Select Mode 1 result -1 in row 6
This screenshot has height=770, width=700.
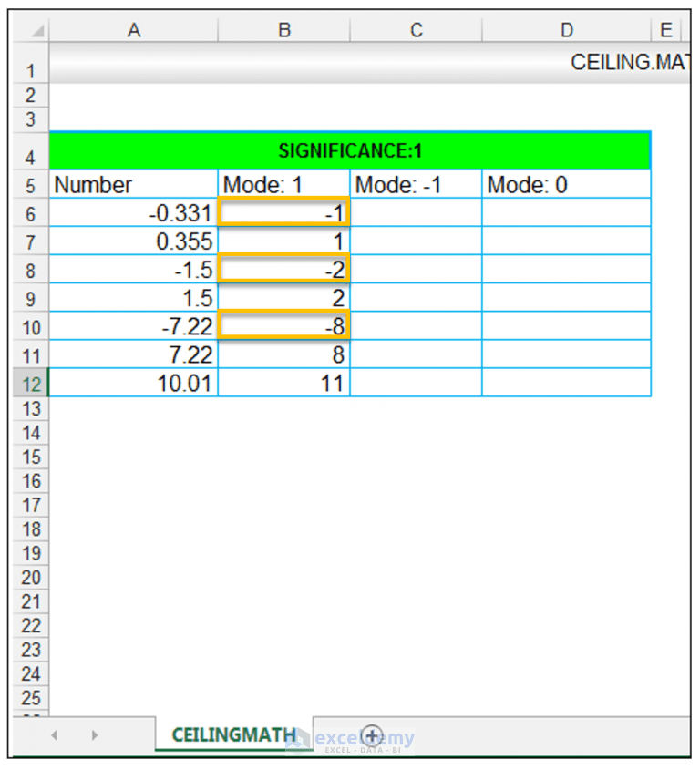[x=284, y=212]
